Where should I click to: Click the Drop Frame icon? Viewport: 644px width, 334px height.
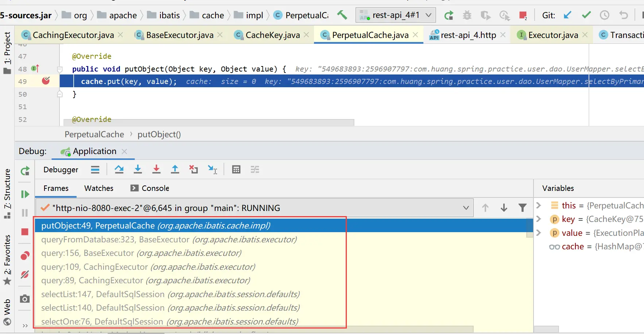194,169
